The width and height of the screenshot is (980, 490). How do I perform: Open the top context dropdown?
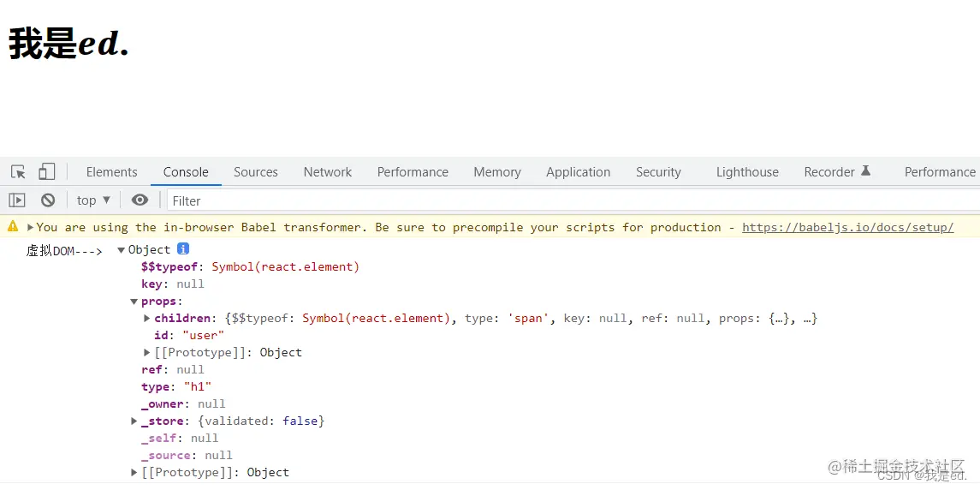pos(94,200)
